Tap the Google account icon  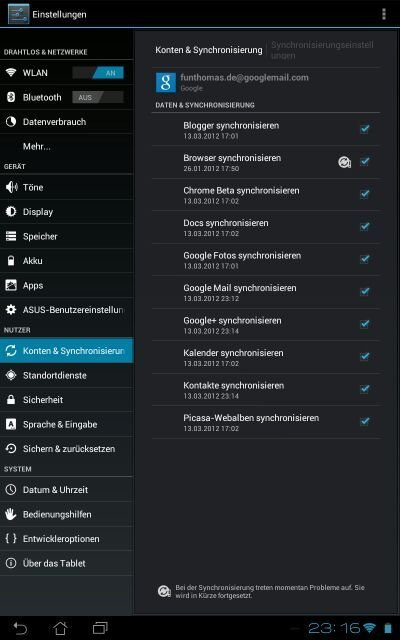pos(166,82)
